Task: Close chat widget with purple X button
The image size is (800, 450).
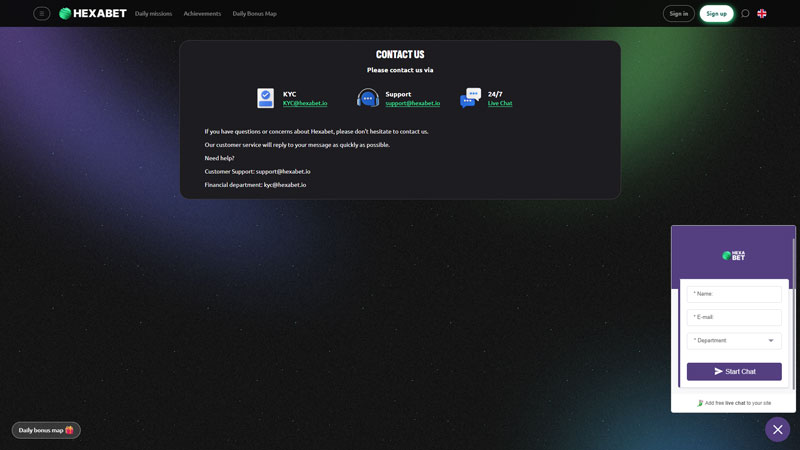Action: pyautogui.click(x=778, y=430)
